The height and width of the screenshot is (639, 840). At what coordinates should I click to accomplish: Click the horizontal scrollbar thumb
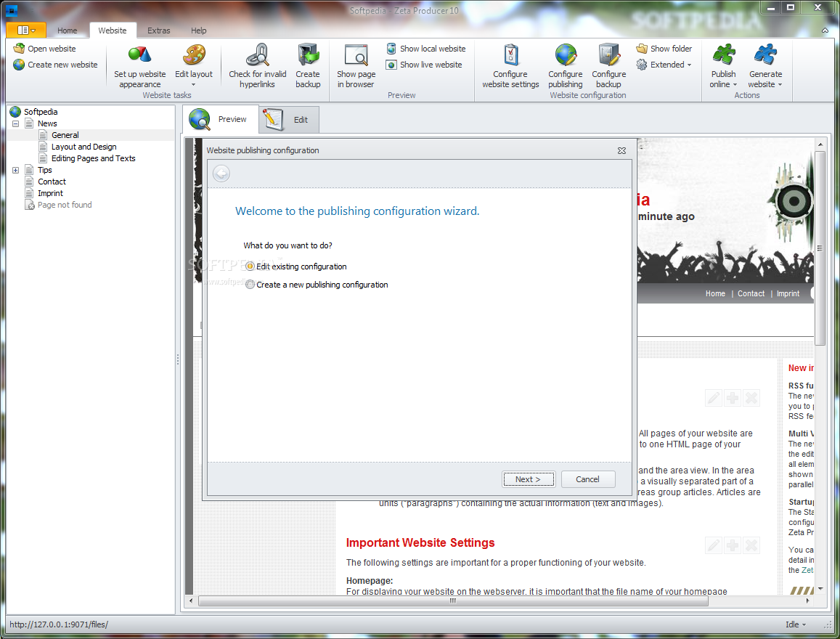tap(453, 601)
